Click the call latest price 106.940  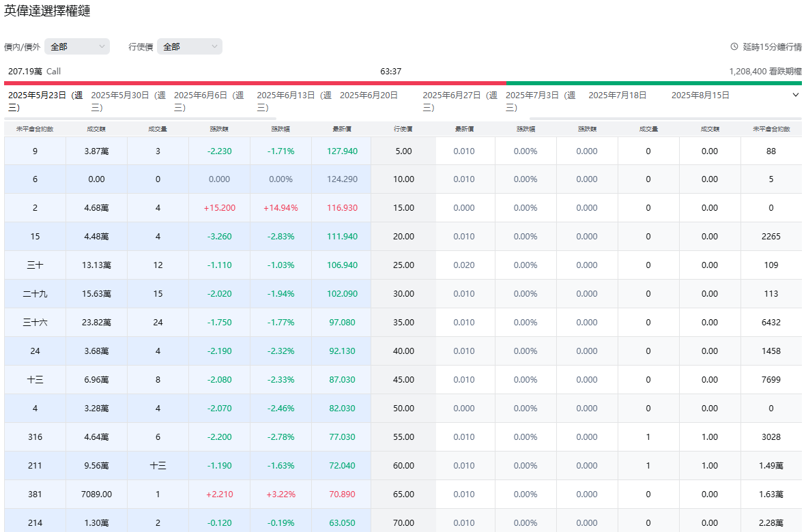pos(342,265)
